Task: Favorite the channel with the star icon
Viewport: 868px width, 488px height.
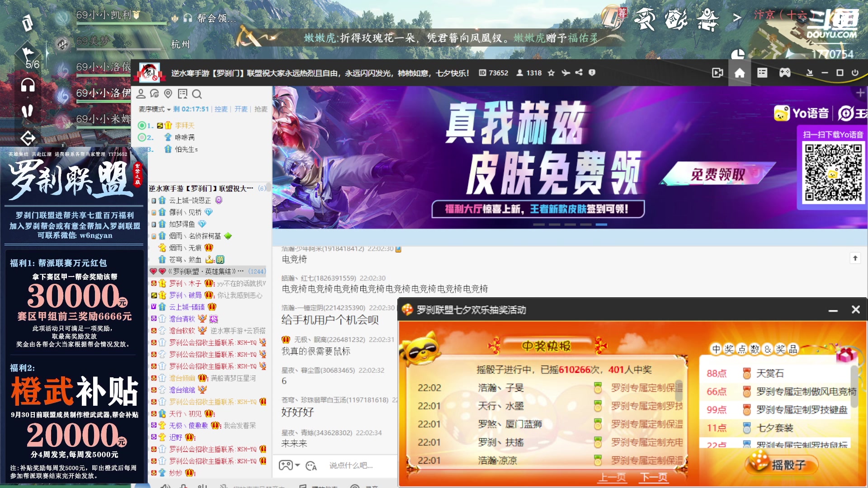Action: point(551,73)
